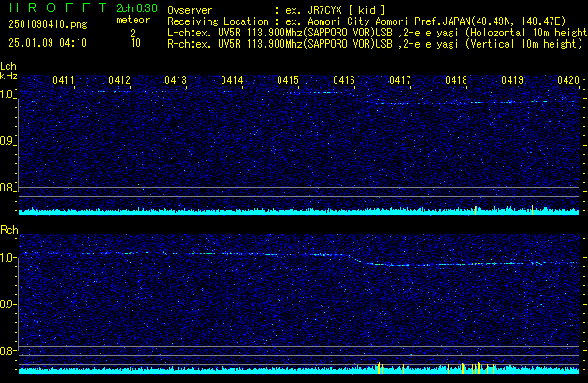Select the 0412 time tick label

point(120,80)
